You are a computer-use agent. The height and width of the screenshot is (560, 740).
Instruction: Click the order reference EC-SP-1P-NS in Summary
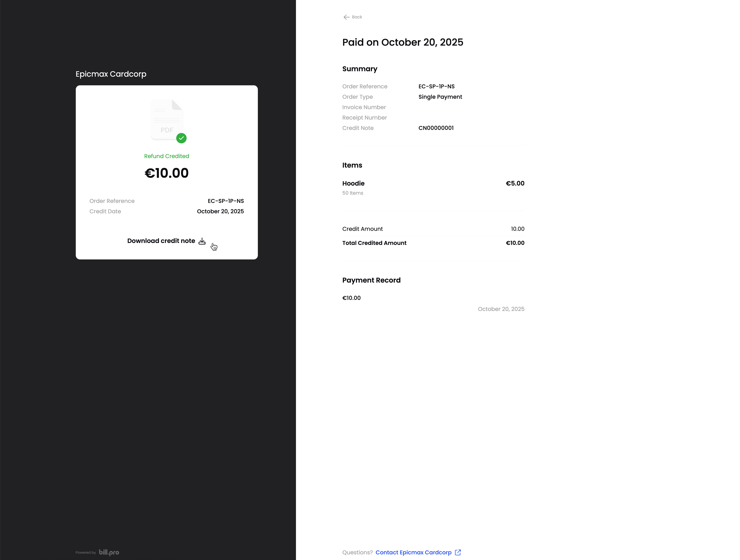pos(436,86)
